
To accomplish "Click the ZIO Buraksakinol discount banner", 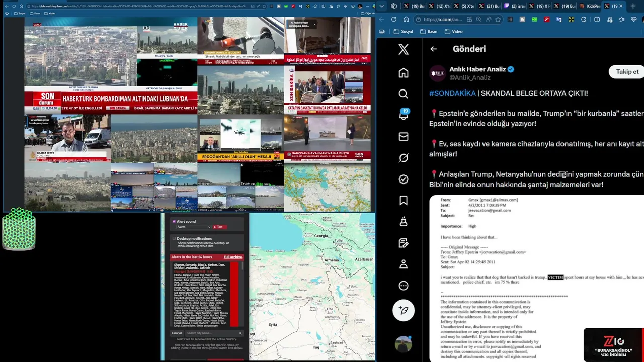I will click(x=613, y=345).
